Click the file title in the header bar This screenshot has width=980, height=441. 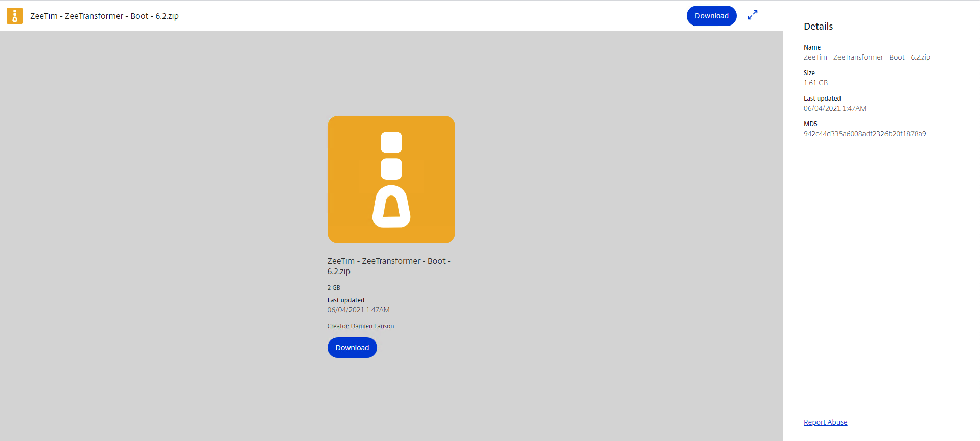(x=104, y=16)
